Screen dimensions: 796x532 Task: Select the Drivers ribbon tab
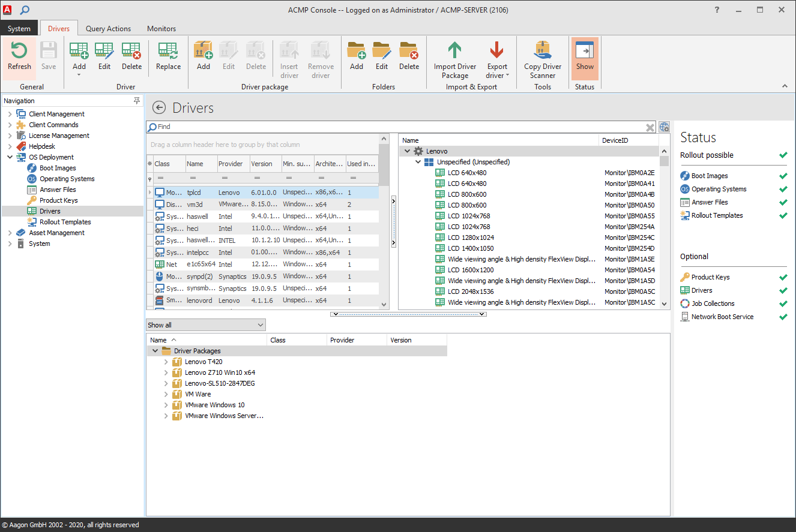click(59, 28)
